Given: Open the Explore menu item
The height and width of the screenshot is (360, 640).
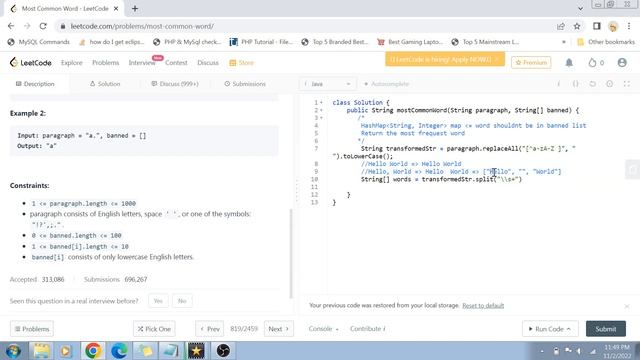Looking at the screenshot, I should click(71, 62).
